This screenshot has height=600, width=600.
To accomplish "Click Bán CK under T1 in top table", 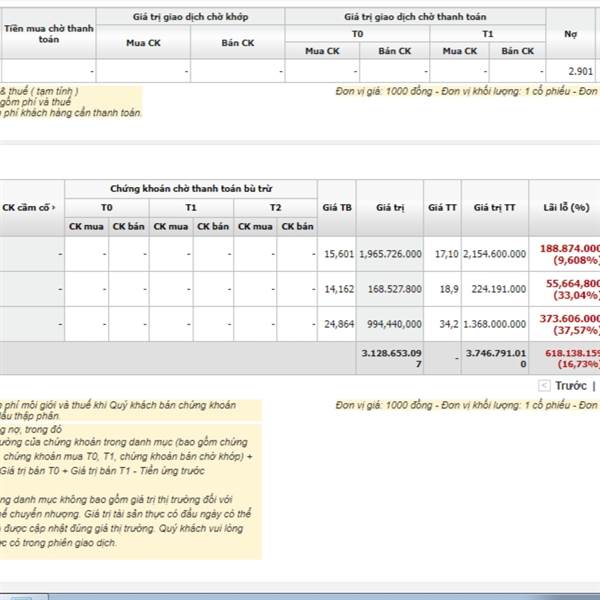I will [518, 50].
